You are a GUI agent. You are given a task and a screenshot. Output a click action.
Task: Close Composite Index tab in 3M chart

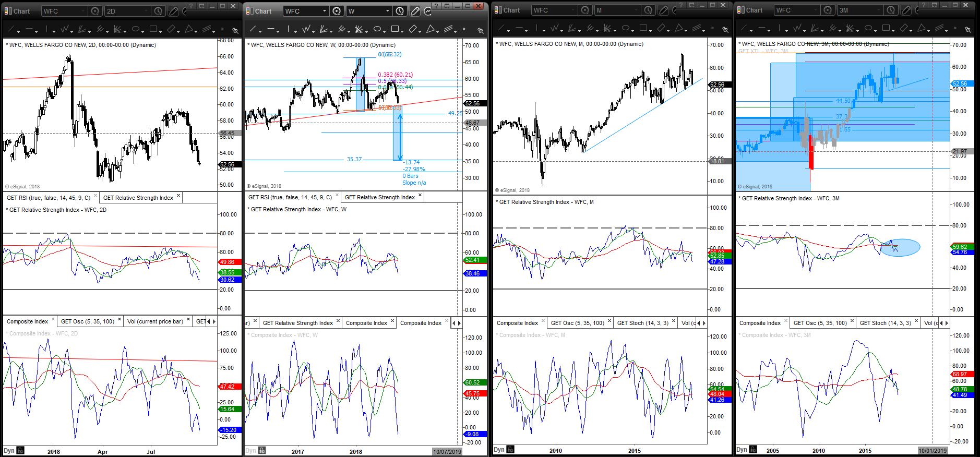(x=786, y=322)
